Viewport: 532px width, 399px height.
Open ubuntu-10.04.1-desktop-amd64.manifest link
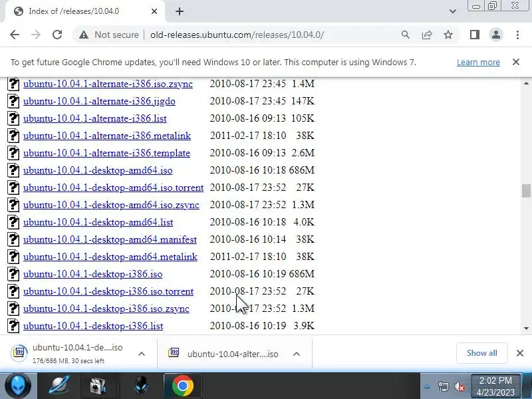coord(110,239)
